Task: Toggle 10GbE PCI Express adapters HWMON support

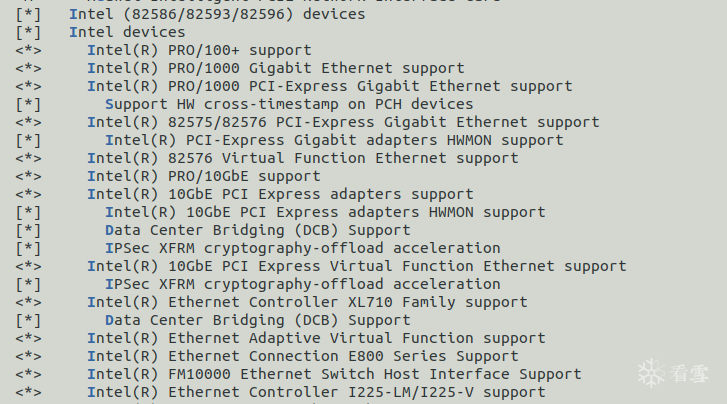Action: coord(28,212)
